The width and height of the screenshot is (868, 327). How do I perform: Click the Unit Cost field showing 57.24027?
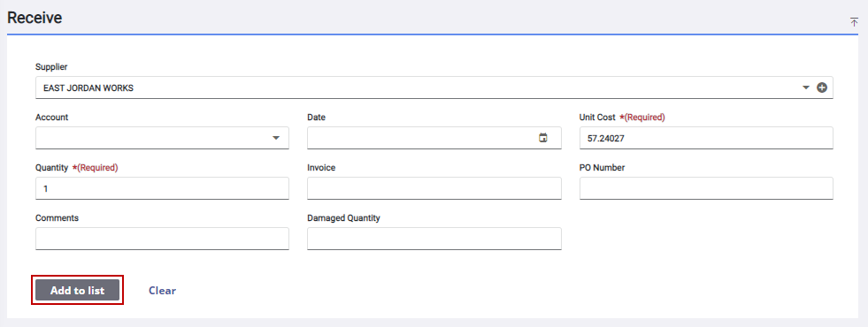706,138
